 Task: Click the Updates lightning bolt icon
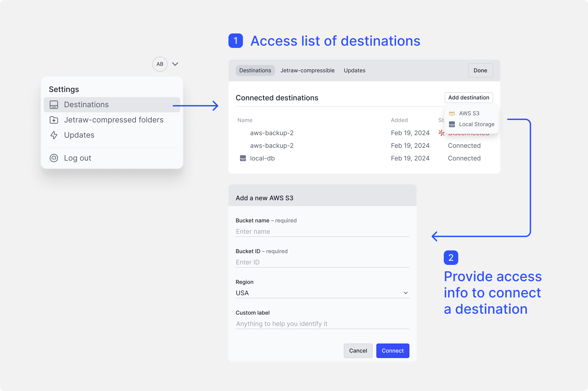tap(54, 135)
